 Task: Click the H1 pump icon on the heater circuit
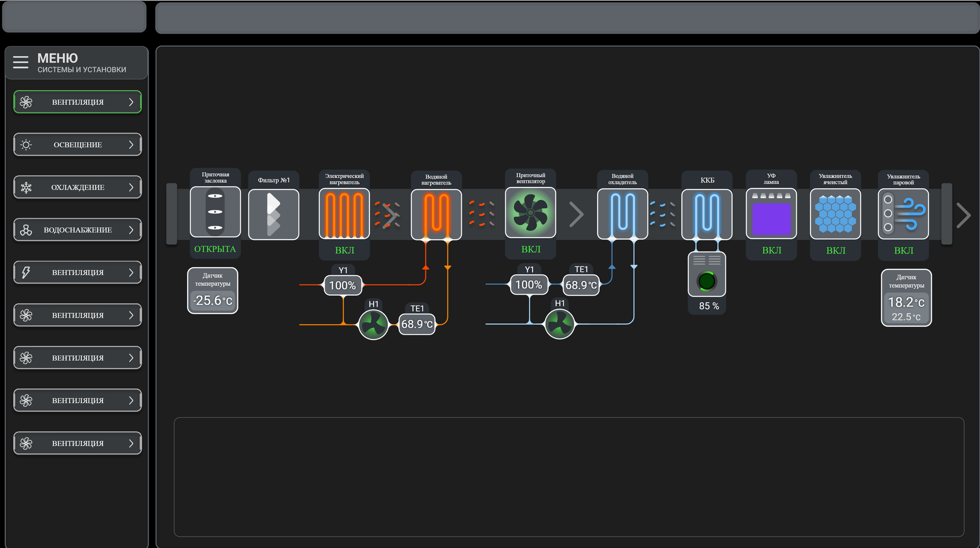pyautogui.click(x=373, y=325)
